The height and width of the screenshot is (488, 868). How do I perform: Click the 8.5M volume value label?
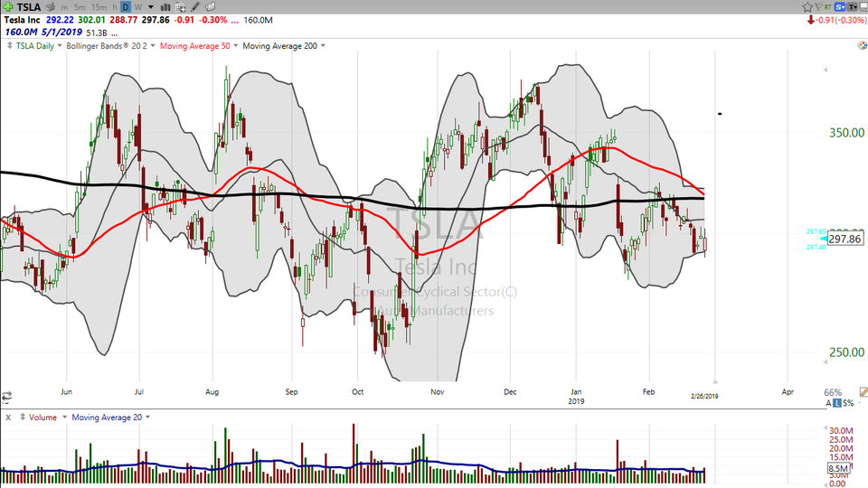pos(838,469)
